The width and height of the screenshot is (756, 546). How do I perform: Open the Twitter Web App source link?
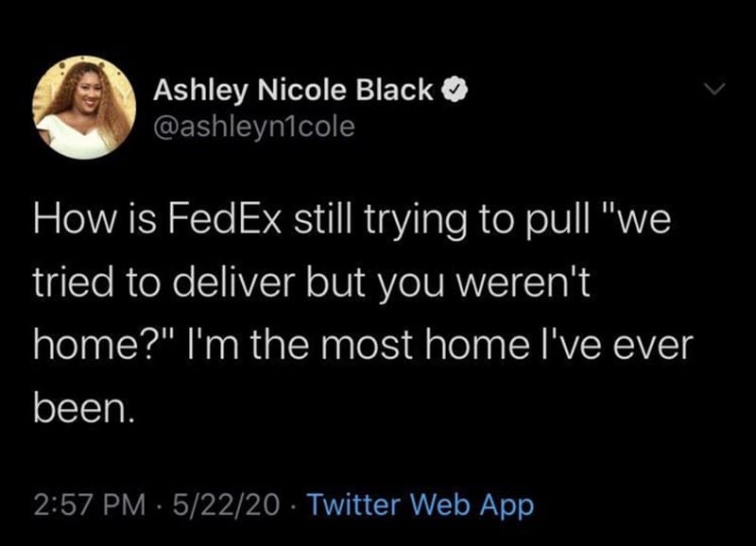(421, 504)
